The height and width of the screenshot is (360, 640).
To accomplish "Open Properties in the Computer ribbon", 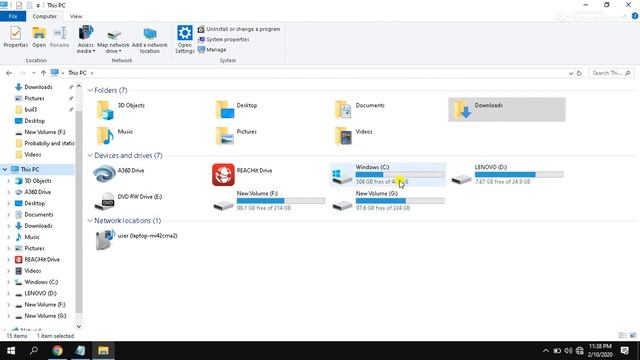I will [x=16, y=37].
